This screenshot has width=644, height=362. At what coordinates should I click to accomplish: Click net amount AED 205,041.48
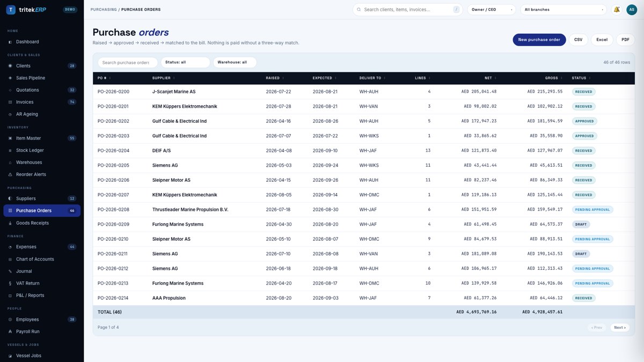click(479, 92)
